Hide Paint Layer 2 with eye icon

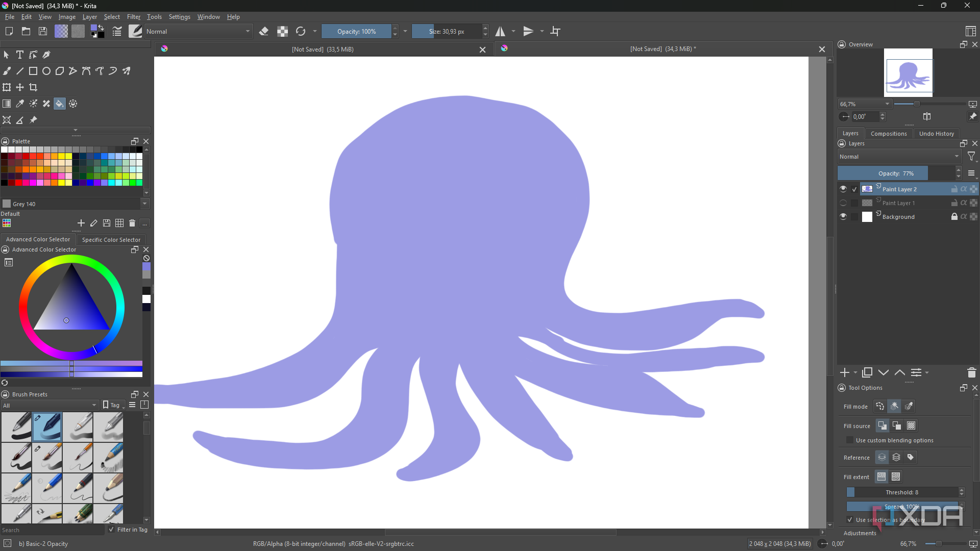843,189
